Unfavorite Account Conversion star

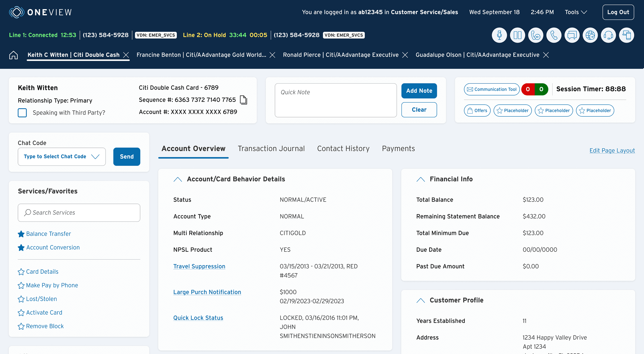click(x=21, y=248)
